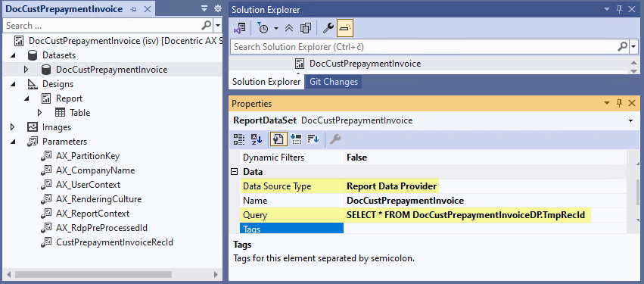Click the Query property label
Image resolution: width=644 pixels, height=284 pixels.
pyautogui.click(x=255, y=215)
